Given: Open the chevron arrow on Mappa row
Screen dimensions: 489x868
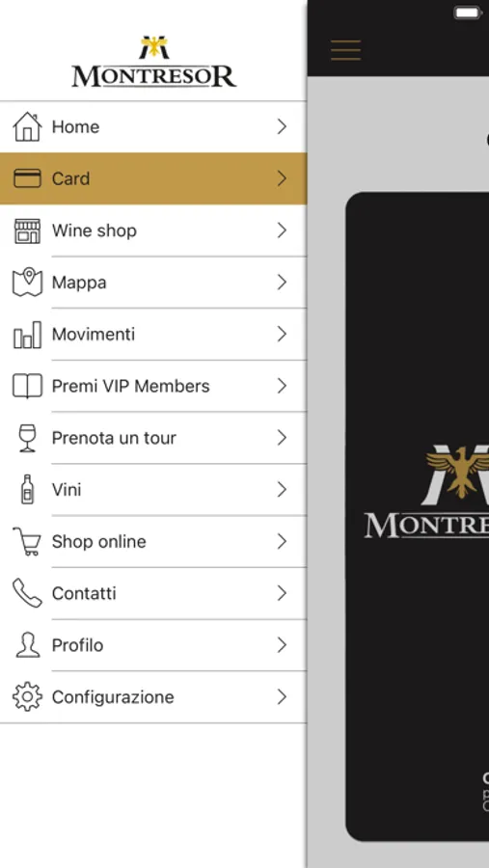Looking at the screenshot, I should pyautogui.click(x=282, y=283).
